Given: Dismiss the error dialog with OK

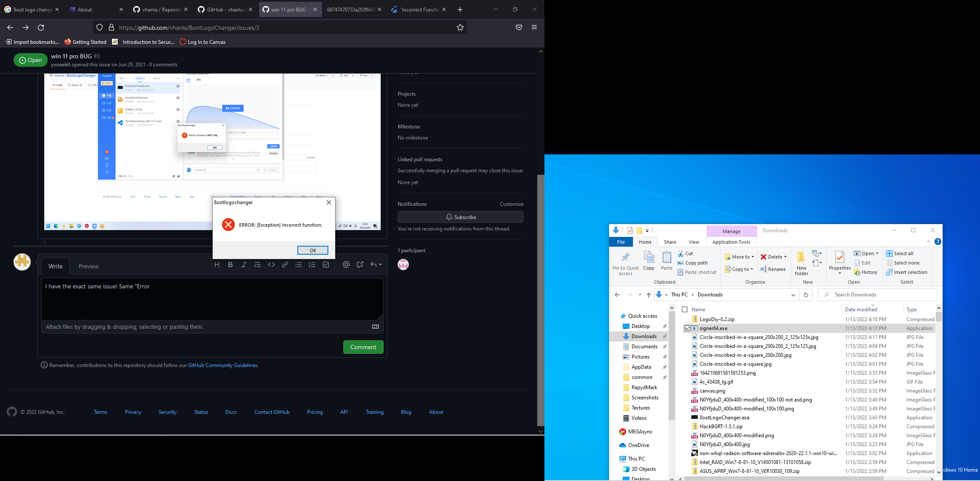Looking at the screenshot, I should [313, 250].
